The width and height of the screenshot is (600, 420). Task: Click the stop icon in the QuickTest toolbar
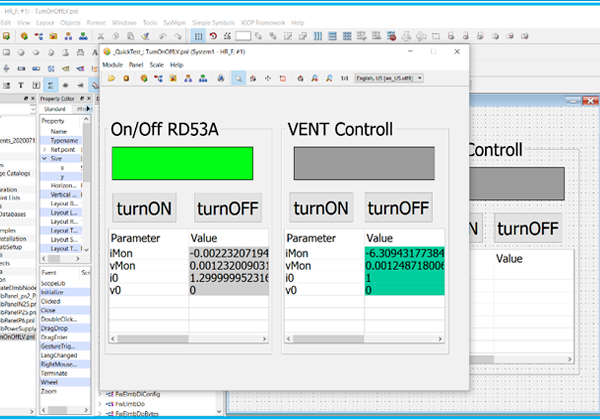[126, 78]
